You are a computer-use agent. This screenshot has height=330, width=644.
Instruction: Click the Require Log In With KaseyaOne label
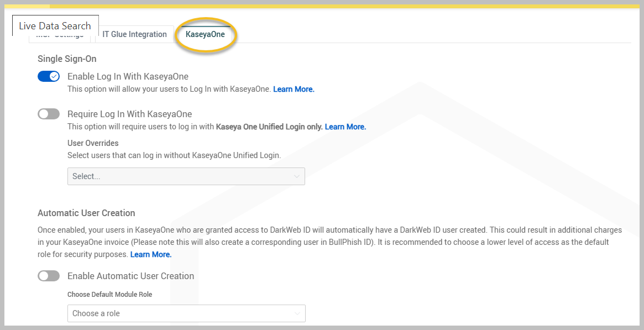pyautogui.click(x=129, y=114)
